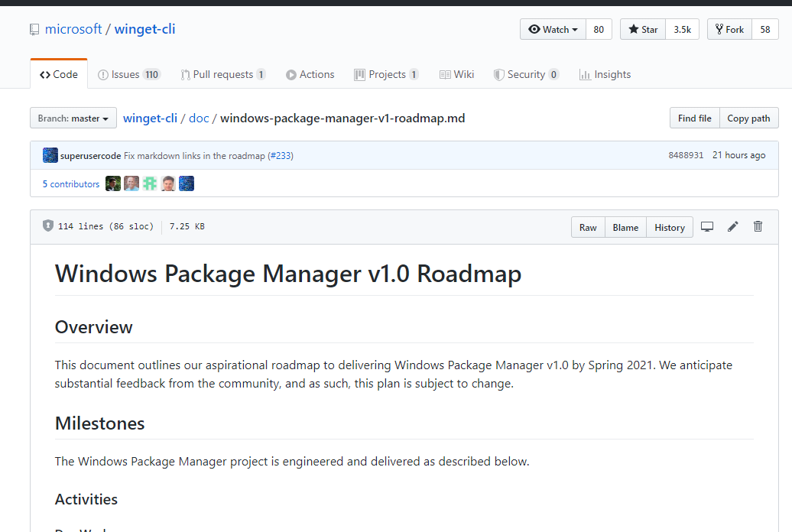Open the green pixel-pattern contributor avatar
The image size is (792, 532).
coord(150,183)
